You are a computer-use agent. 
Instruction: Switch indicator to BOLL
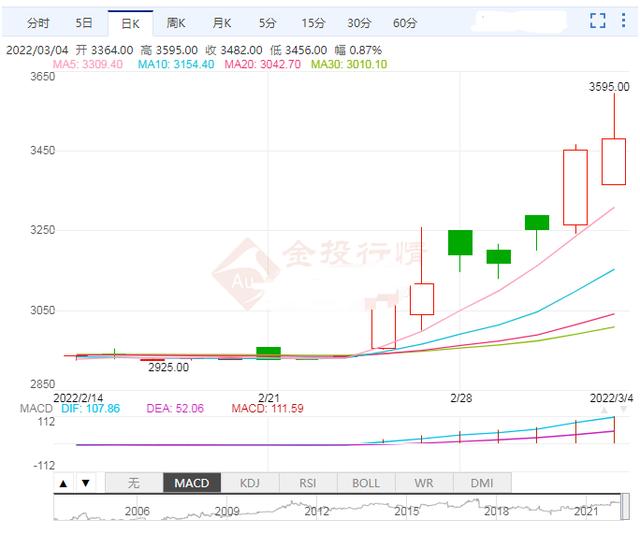click(366, 483)
